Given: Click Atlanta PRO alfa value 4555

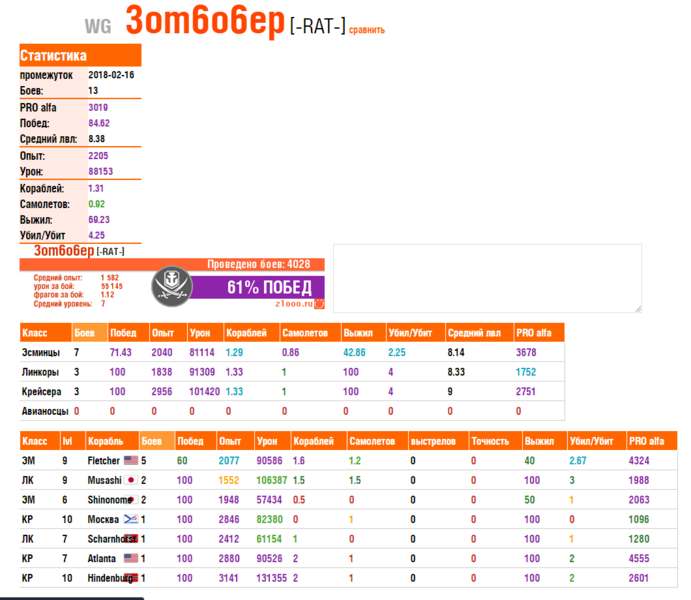Looking at the screenshot, I should (639, 558).
